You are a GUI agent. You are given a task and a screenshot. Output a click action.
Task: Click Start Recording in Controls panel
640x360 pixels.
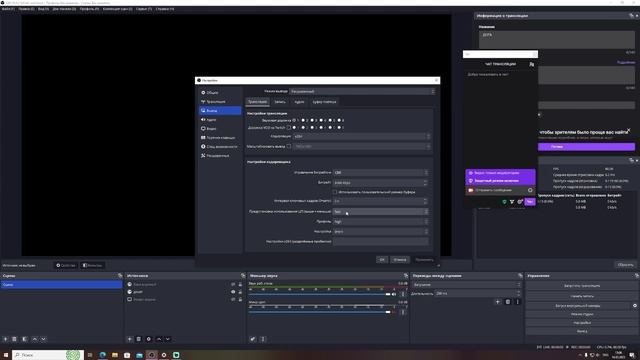[x=582, y=296]
